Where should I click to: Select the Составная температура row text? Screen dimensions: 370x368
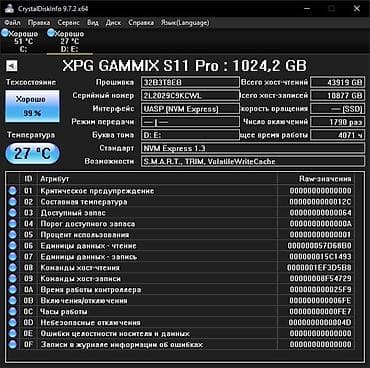pyautogui.click(x=84, y=202)
